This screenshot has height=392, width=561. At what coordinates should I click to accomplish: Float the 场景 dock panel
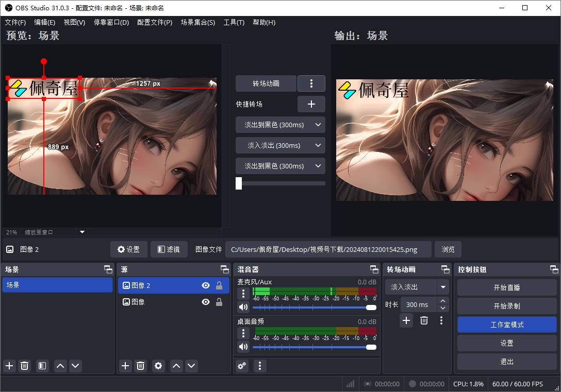pos(108,269)
